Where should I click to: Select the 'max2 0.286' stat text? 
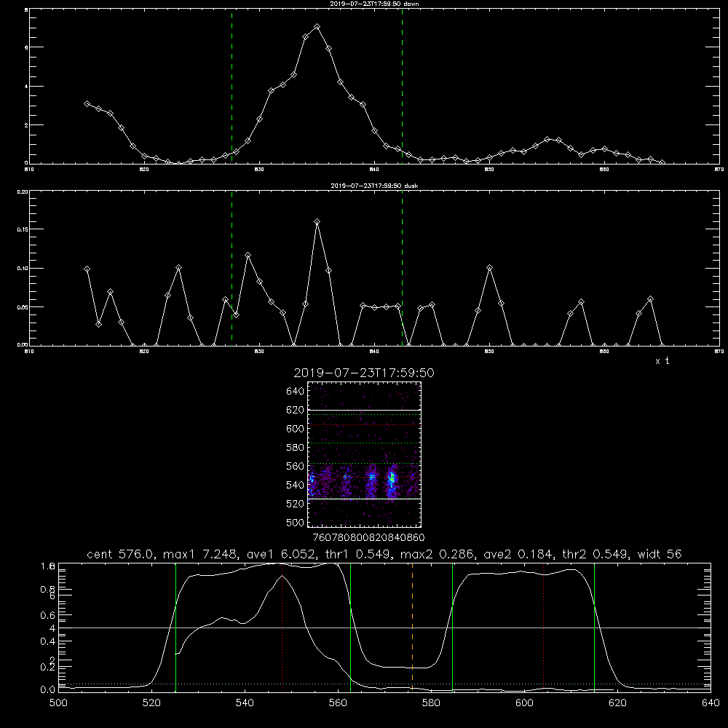pyautogui.click(x=437, y=554)
